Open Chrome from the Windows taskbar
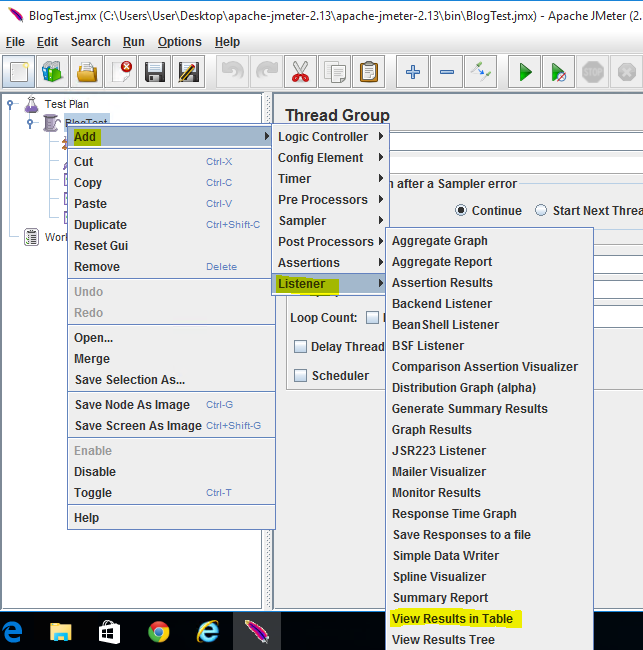Screen dimensions: 643x650 coord(159,632)
